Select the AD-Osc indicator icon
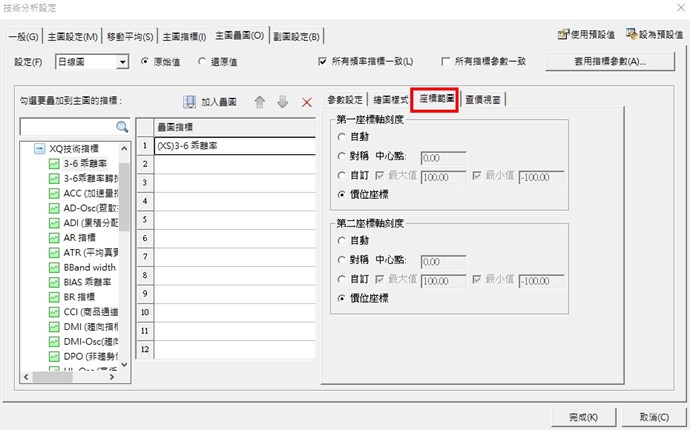 pos(54,208)
